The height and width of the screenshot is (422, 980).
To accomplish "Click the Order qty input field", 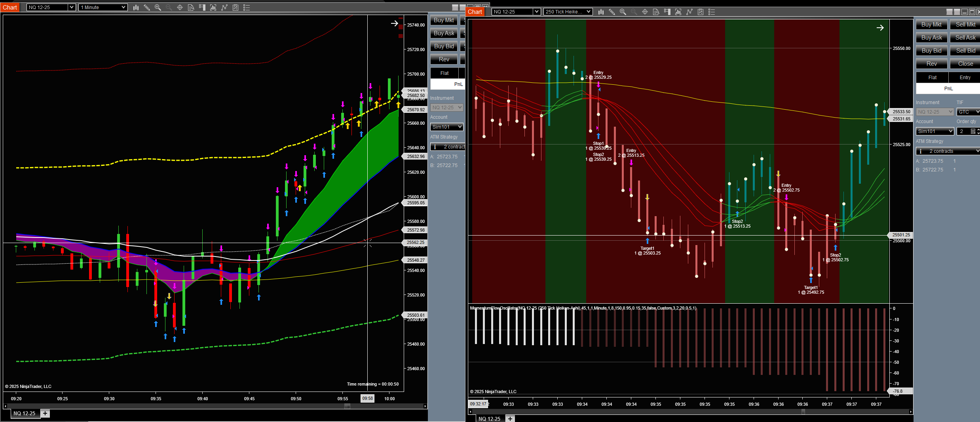I will 963,131.
